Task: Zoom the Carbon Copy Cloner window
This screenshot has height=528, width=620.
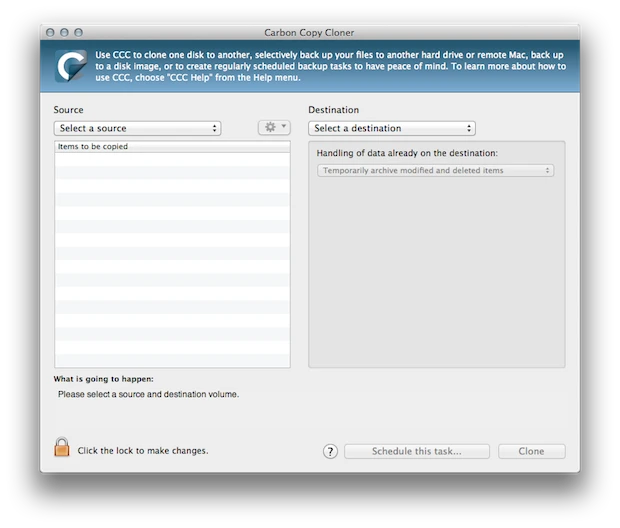Action: tap(79, 32)
